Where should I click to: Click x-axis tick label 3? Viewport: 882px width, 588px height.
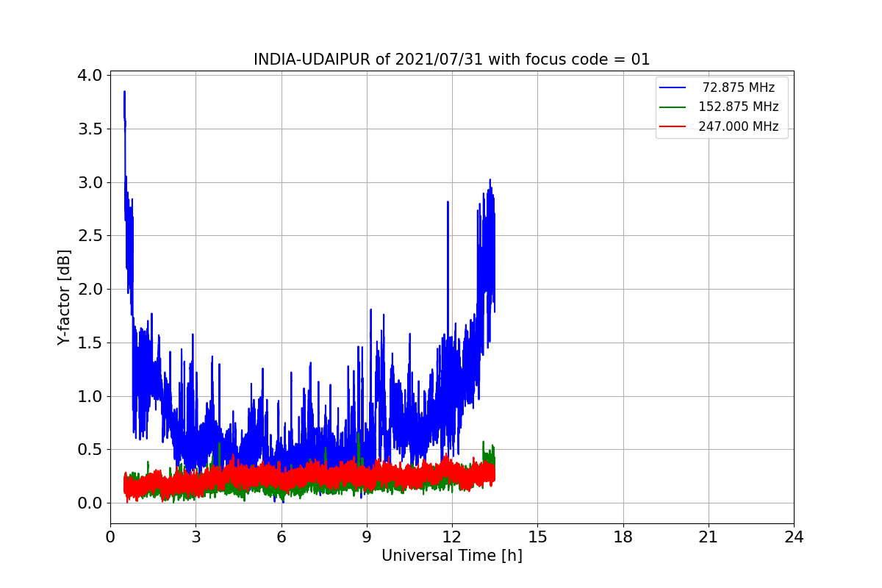196,537
